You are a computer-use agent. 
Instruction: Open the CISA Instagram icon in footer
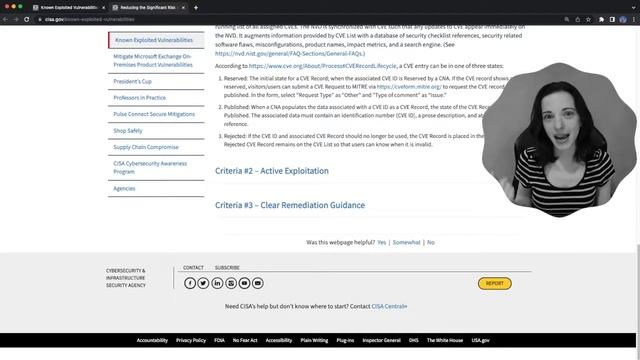[x=231, y=283]
